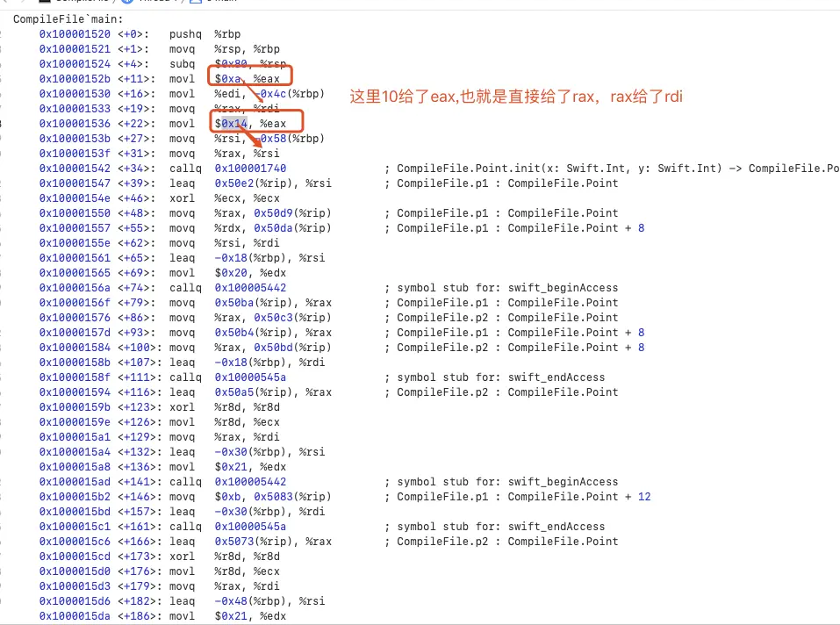This screenshot has height=625, width=840.
Task: Click address 0x10000155e at offset +62
Action: click(x=75, y=243)
